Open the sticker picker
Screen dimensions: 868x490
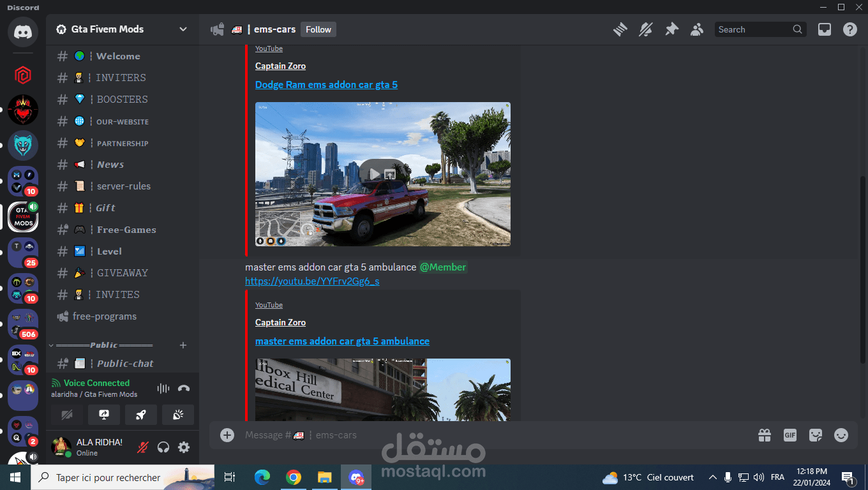[x=816, y=435]
